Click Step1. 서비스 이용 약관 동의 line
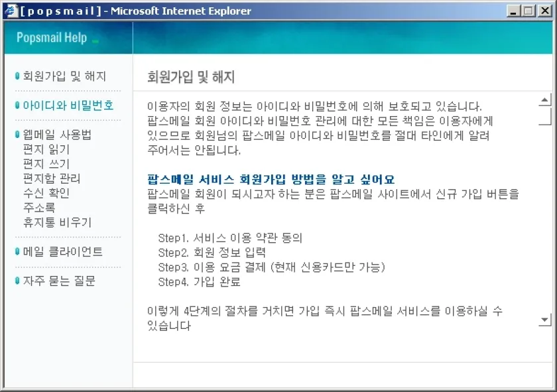This screenshot has width=557, height=392. point(230,237)
